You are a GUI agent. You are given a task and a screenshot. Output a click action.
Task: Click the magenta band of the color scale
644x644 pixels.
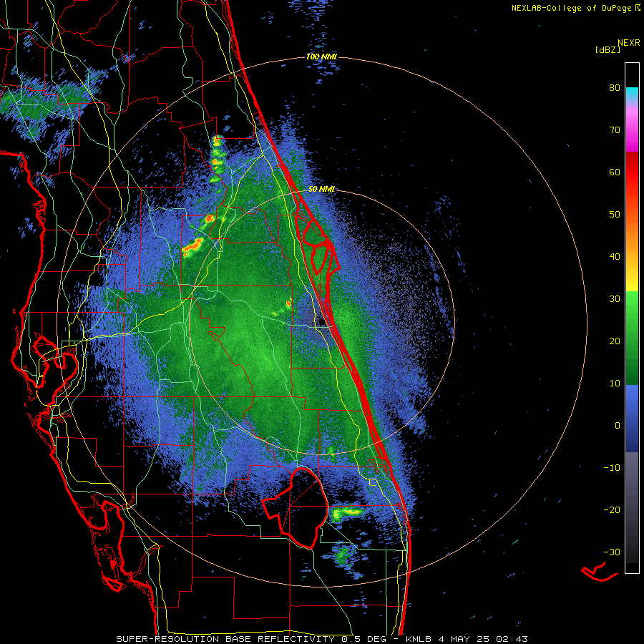[x=632, y=132]
